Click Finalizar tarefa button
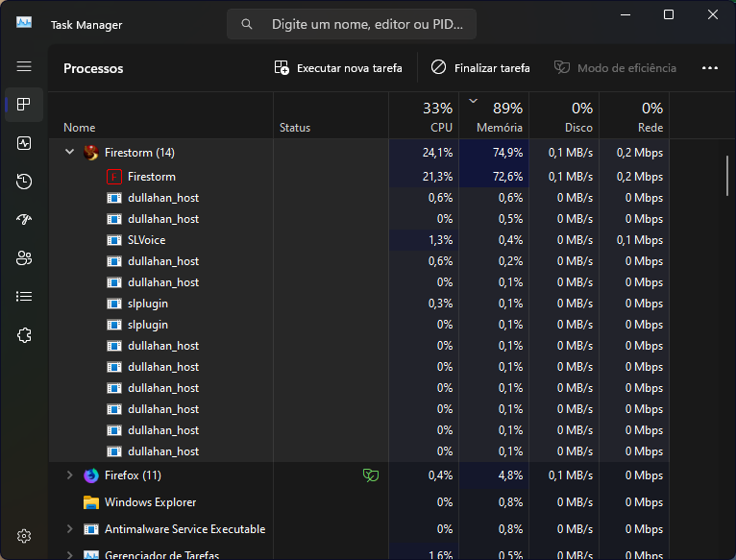736x560 pixels. click(480, 68)
